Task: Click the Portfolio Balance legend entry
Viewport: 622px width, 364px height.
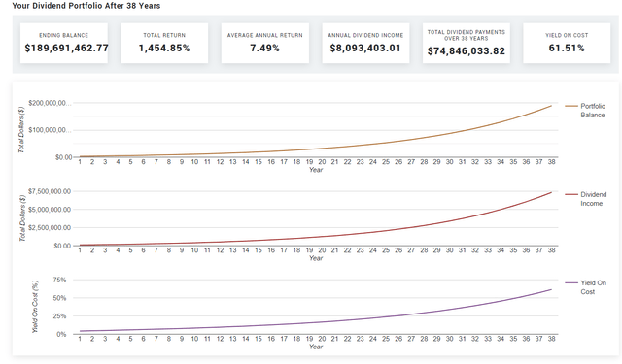Action: 585,111
